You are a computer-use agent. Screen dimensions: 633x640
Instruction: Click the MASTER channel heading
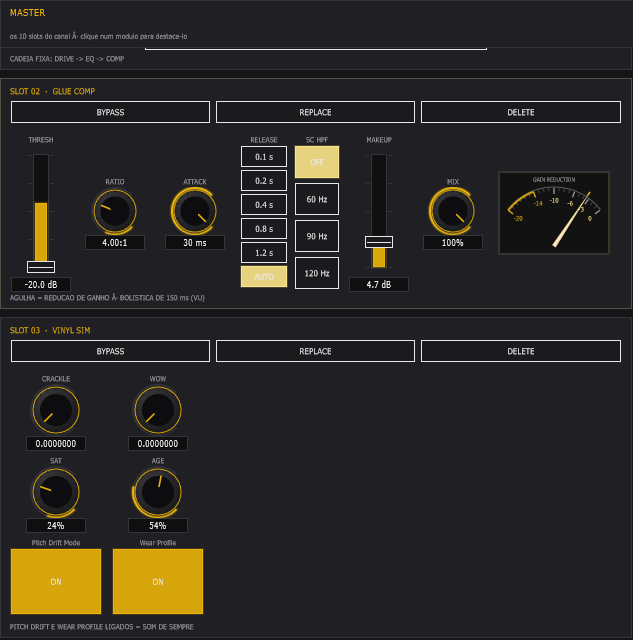point(27,13)
